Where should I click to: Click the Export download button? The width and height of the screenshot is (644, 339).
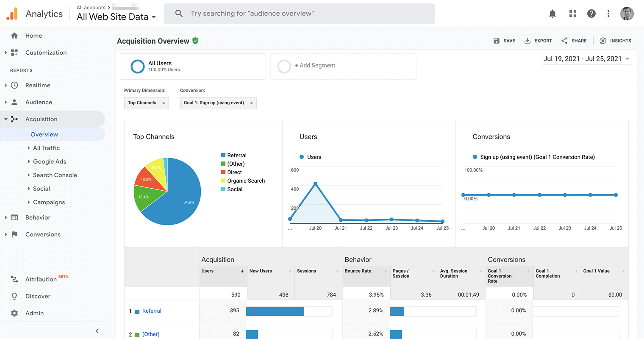click(538, 41)
